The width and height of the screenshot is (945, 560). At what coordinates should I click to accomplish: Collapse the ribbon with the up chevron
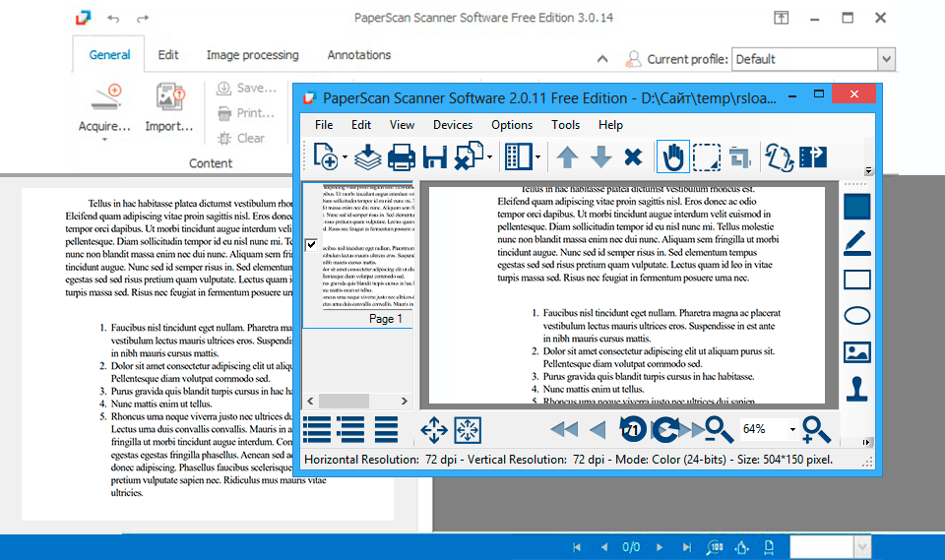pos(602,59)
